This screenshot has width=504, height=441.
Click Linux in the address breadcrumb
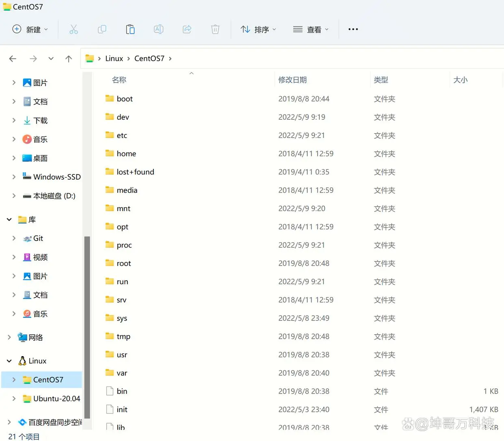(x=114, y=58)
